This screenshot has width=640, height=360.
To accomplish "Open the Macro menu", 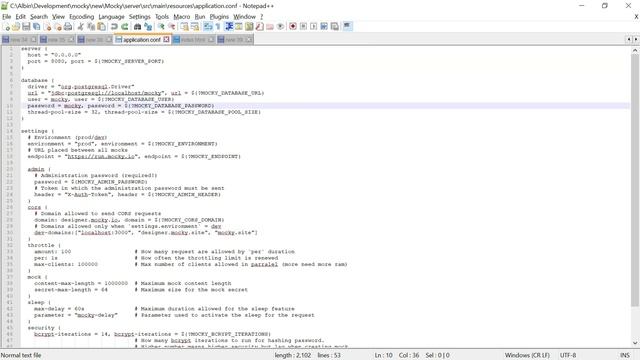I will click(x=182, y=17).
